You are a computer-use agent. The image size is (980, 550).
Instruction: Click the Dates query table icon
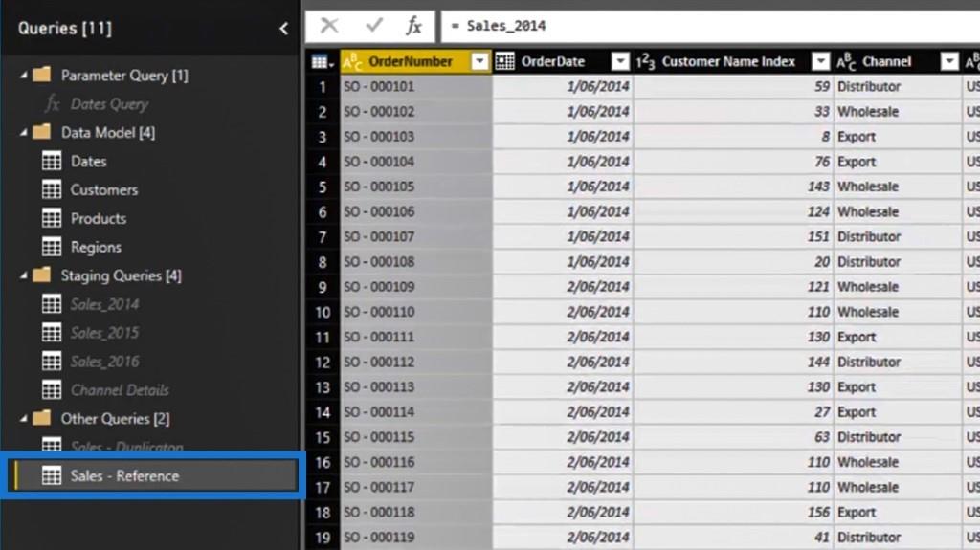pos(52,162)
